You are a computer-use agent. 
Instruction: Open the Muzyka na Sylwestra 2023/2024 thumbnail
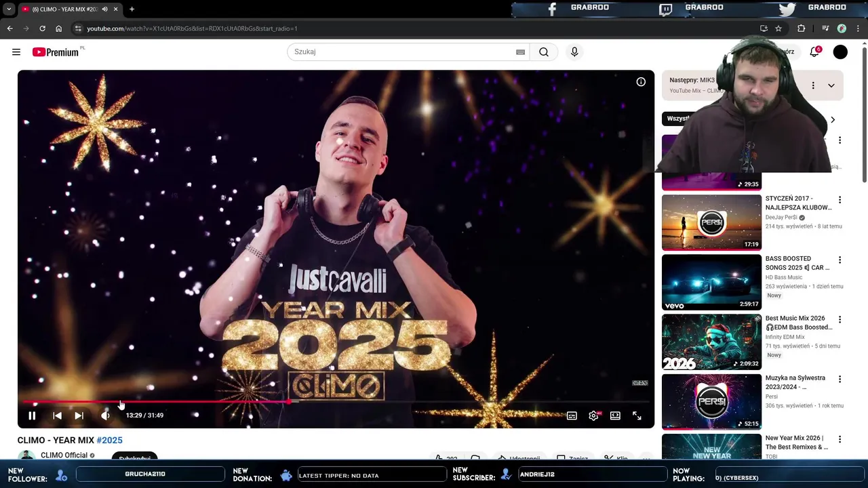pos(711,402)
